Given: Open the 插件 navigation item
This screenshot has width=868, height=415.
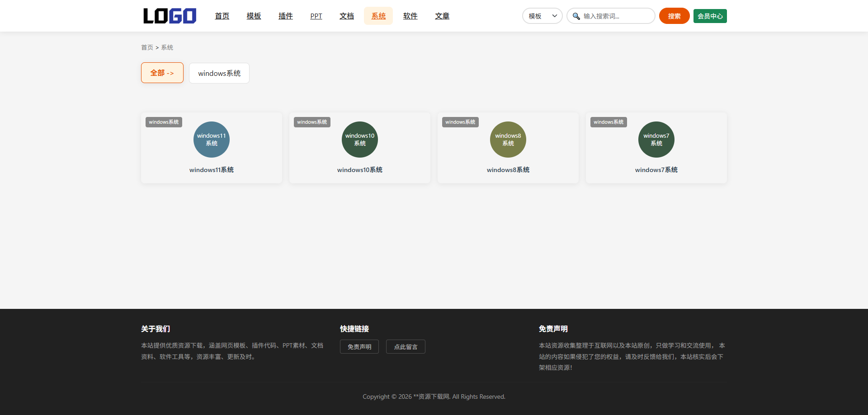Looking at the screenshot, I should coord(286,16).
